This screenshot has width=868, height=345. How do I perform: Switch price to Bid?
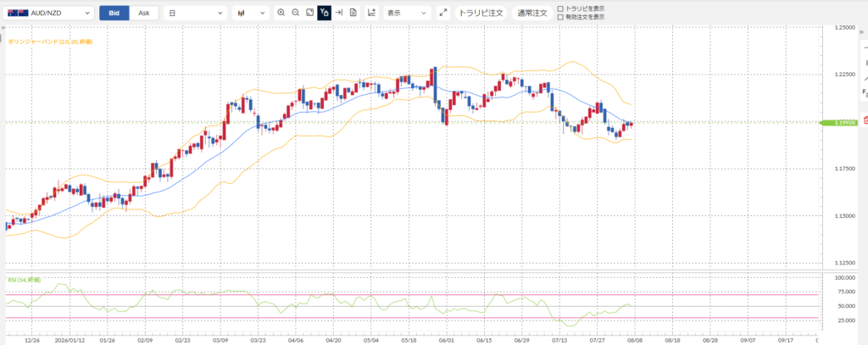(x=114, y=13)
